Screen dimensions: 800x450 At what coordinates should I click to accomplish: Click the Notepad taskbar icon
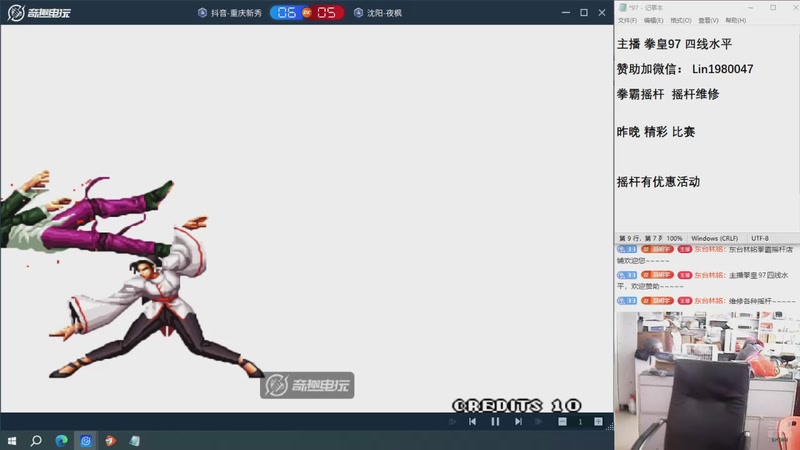pos(135,441)
